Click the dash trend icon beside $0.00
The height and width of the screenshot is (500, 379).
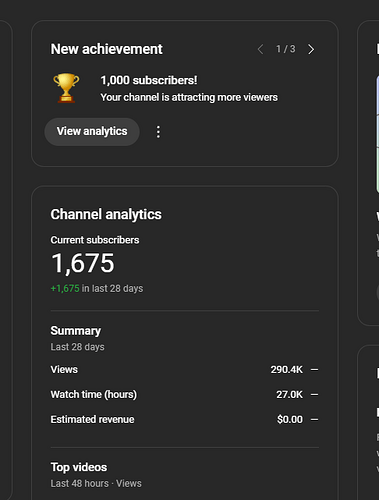(x=314, y=419)
